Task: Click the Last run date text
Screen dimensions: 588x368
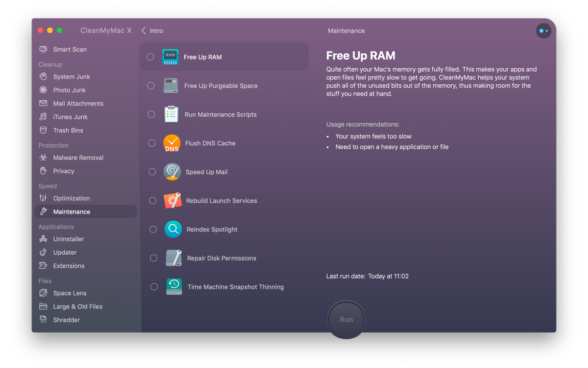Action: [x=367, y=276]
